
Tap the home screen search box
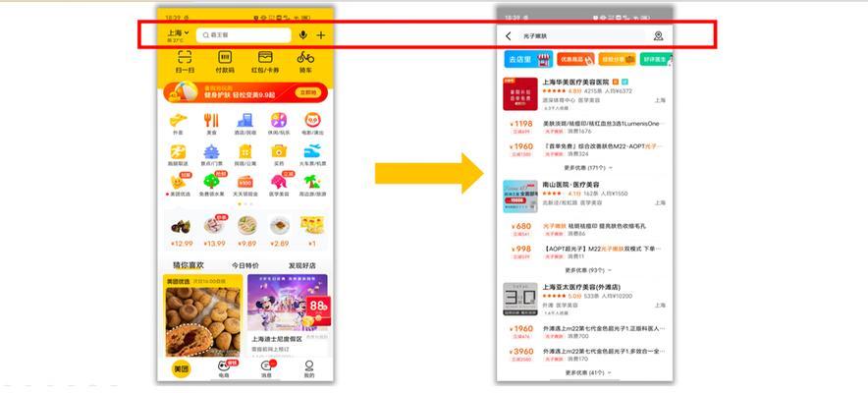click(244, 34)
